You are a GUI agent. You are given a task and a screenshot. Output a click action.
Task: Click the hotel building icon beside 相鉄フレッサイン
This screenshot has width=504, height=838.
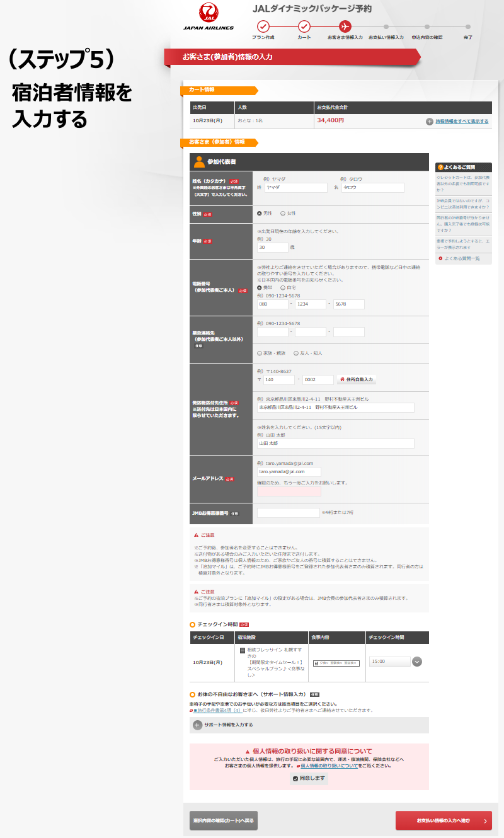click(243, 650)
